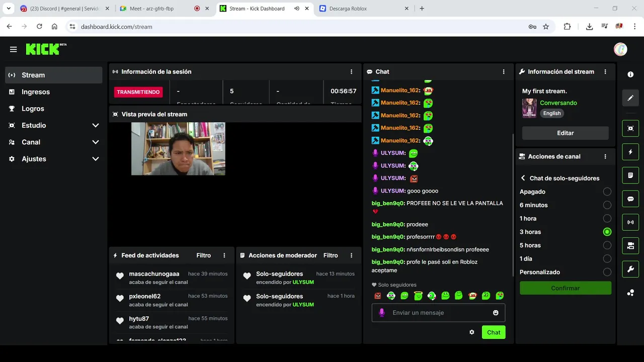The width and height of the screenshot is (644, 362).
Task: Open the browser tab search dropdown arrow
Action: (x=9, y=9)
